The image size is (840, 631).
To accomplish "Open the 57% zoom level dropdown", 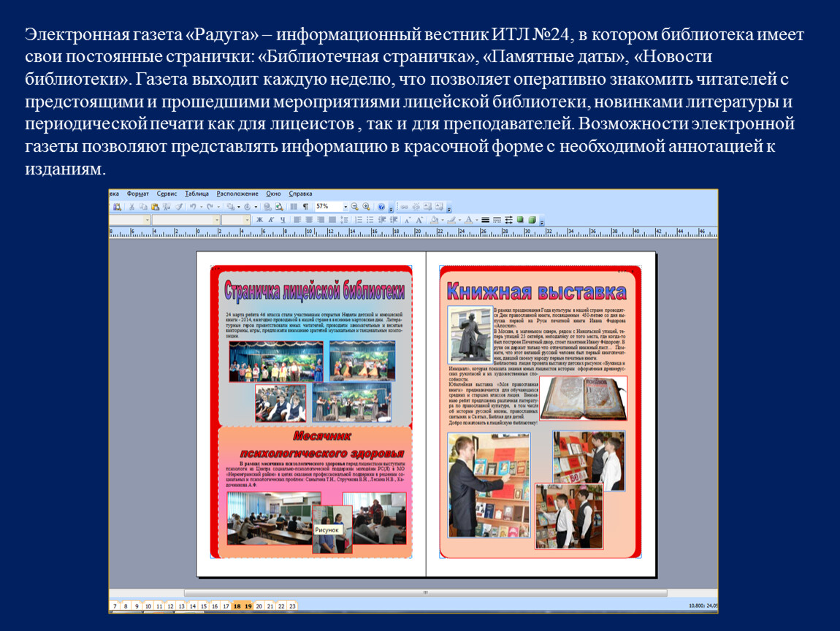I will (x=345, y=207).
